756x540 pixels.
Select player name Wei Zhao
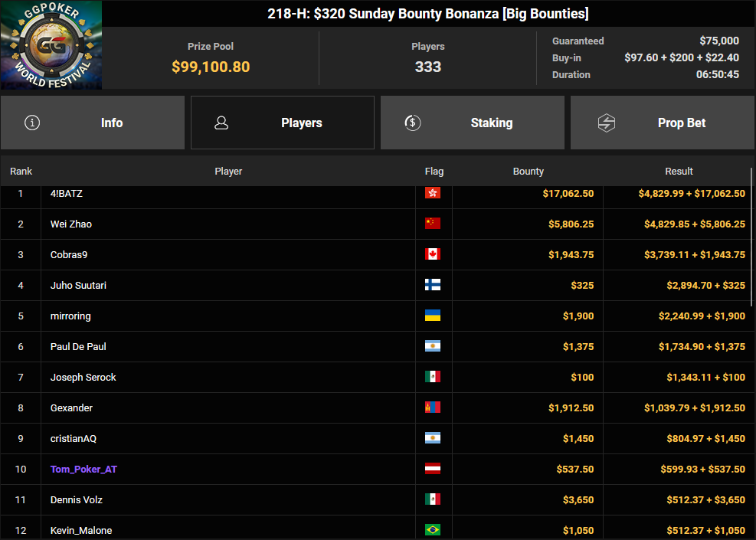pos(71,224)
